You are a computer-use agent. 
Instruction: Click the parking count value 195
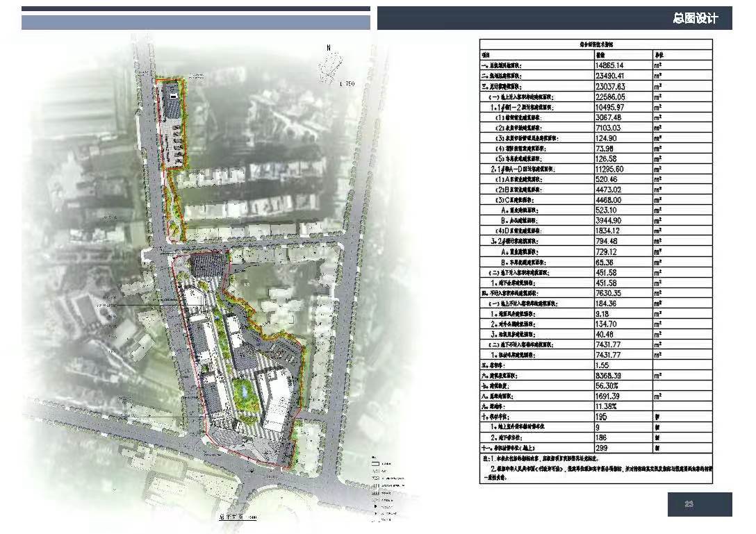coord(602,417)
